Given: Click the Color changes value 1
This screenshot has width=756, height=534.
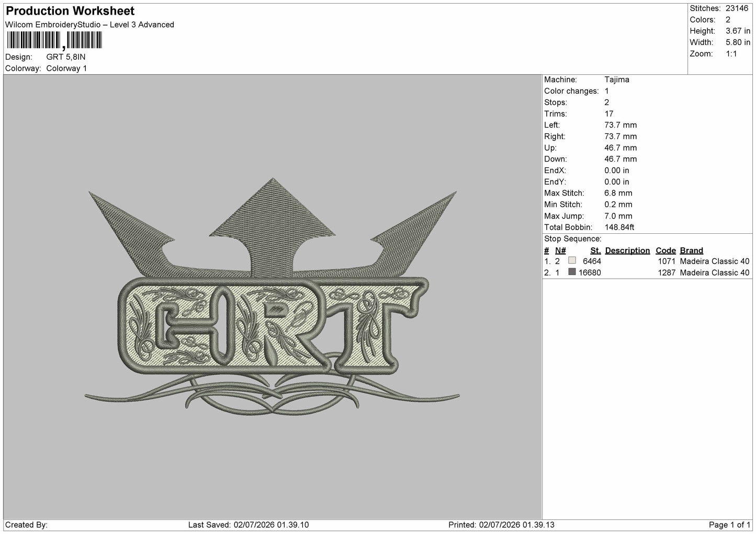Looking at the screenshot, I should click(607, 91).
